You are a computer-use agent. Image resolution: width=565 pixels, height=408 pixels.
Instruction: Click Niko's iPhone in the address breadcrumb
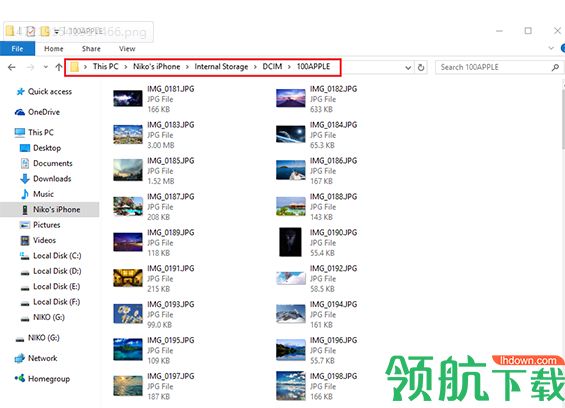[x=156, y=67]
